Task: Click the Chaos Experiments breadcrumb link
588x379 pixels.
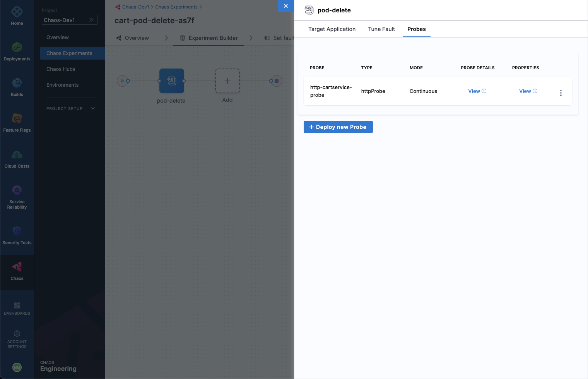Action: tap(176, 7)
